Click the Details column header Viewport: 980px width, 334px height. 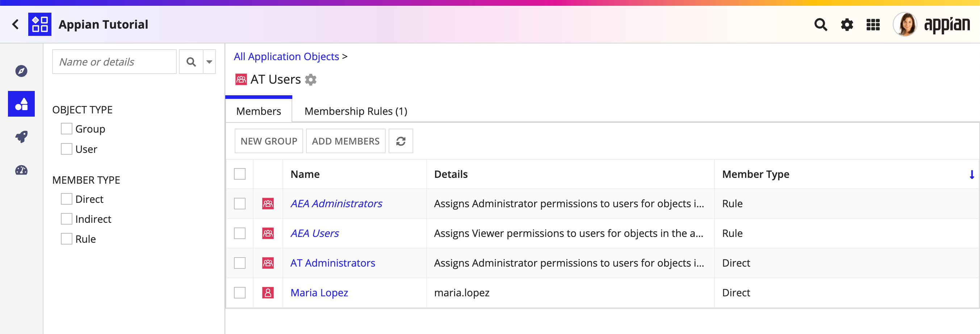(x=451, y=174)
